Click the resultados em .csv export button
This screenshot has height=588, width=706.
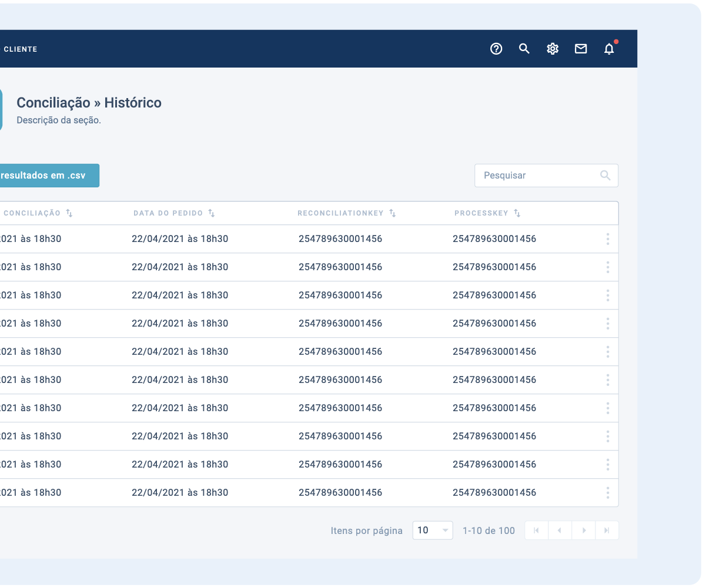pos(49,176)
